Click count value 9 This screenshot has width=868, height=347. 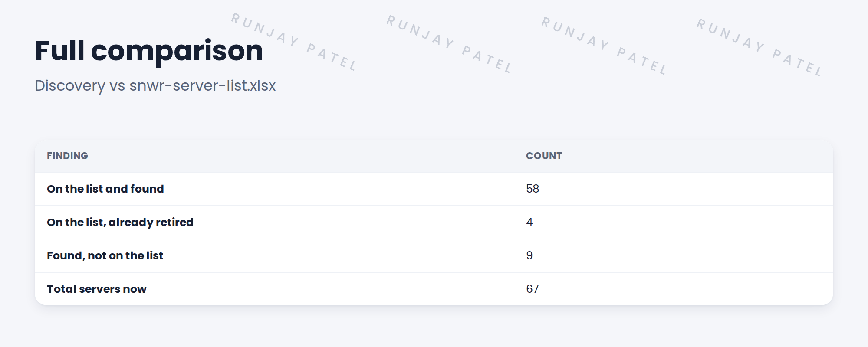point(529,255)
